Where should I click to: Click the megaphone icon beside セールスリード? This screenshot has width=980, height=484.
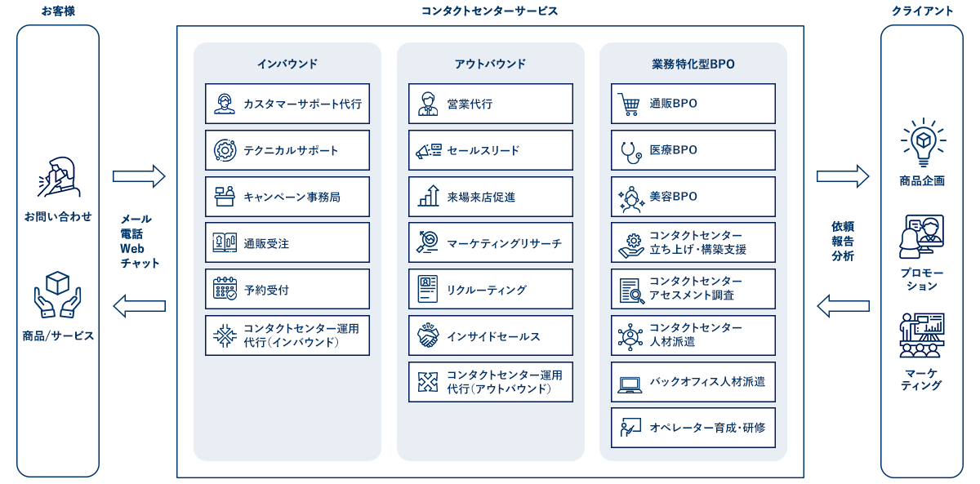(428, 150)
